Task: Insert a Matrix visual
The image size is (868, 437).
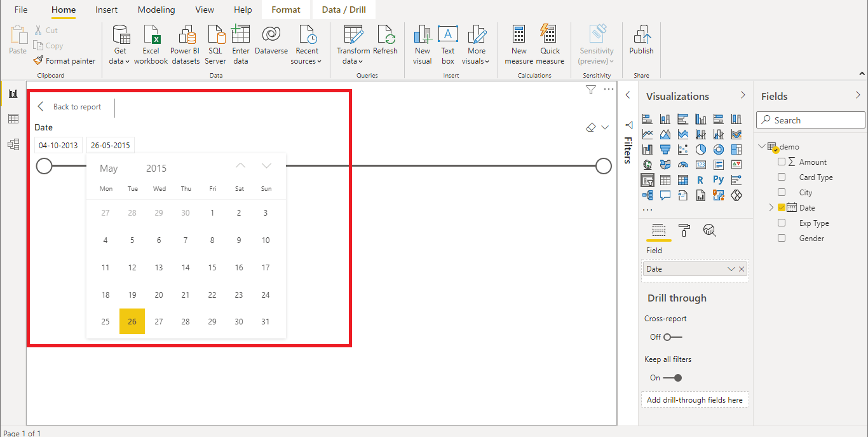Action: [x=682, y=180]
